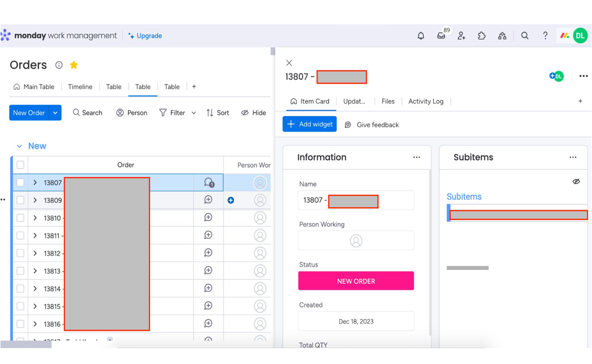Add an update to order 13813

(208, 271)
